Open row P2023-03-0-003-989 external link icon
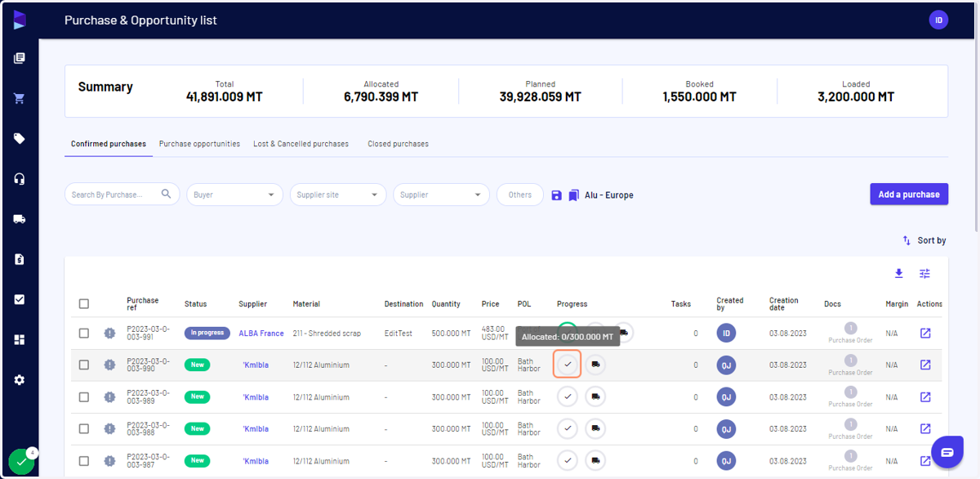This screenshot has height=479, width=980. coord(925,397)
